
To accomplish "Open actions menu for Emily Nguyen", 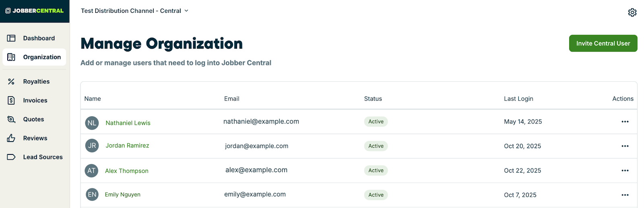I will coord(625,195).
